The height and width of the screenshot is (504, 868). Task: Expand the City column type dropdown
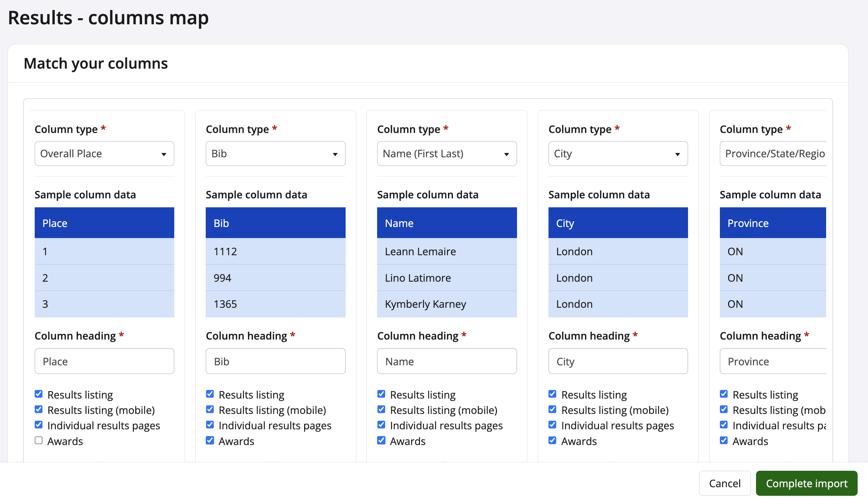618,154
